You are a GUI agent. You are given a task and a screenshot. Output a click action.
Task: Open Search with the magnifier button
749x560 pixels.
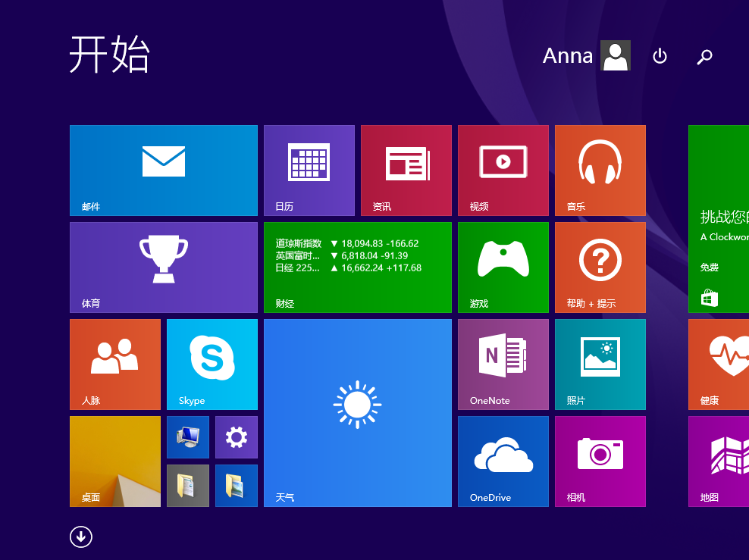[x=704, y=56]
